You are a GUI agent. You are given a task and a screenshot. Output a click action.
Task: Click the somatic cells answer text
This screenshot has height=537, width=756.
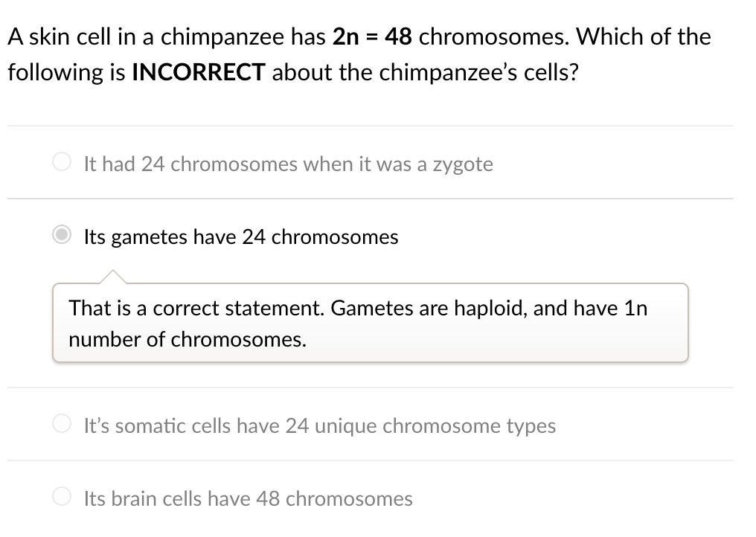[x=319, y=426]
